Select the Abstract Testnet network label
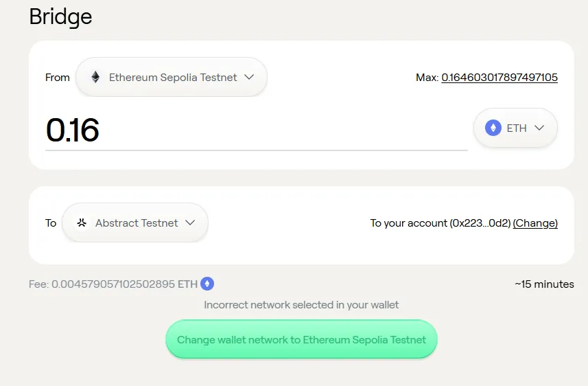The image size is (588, 386). [137, 223]
